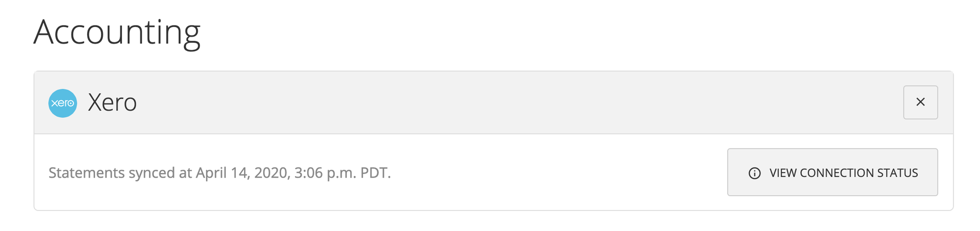This screenshot has width=980, height=231.
Task: Click the 3:06 p.m. PDT sync time
Action: pyautogui.click(x=342, y=173)
